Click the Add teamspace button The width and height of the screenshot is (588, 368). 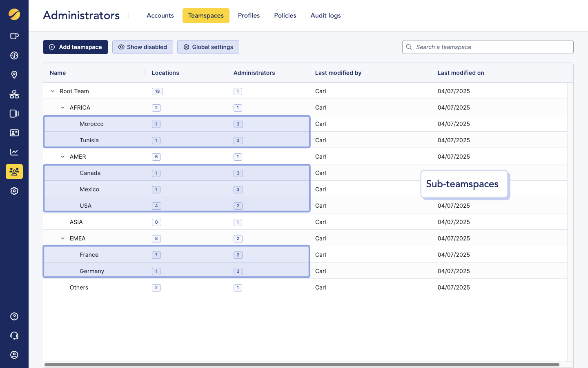click(x=75, y=47)
